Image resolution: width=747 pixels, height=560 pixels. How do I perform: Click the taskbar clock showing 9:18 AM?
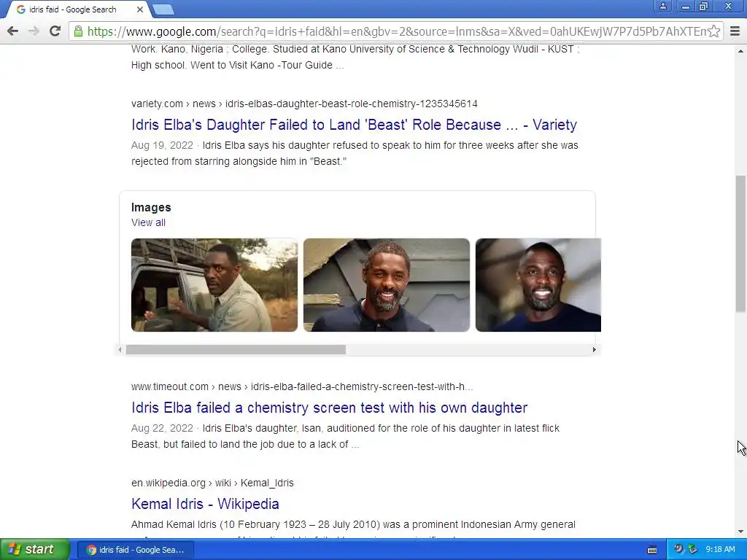point(720,550)
